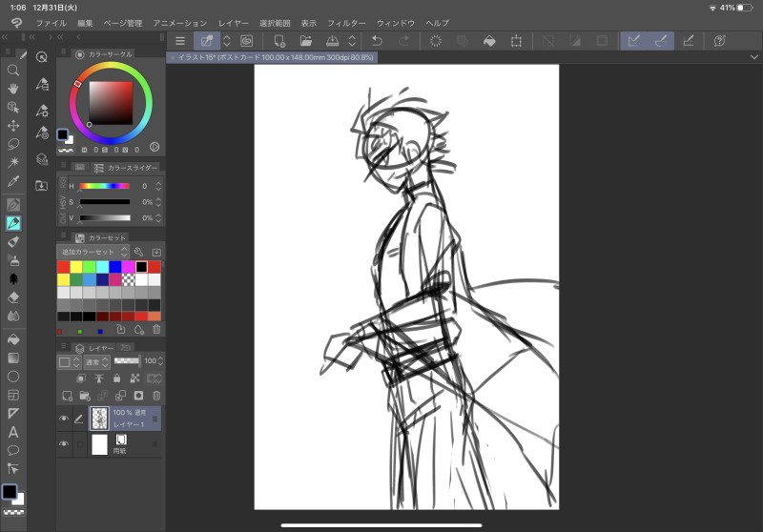Expand the canvas tab chevron at right
This screenshot has height=532, width=763.
click(x=753, y=57)
